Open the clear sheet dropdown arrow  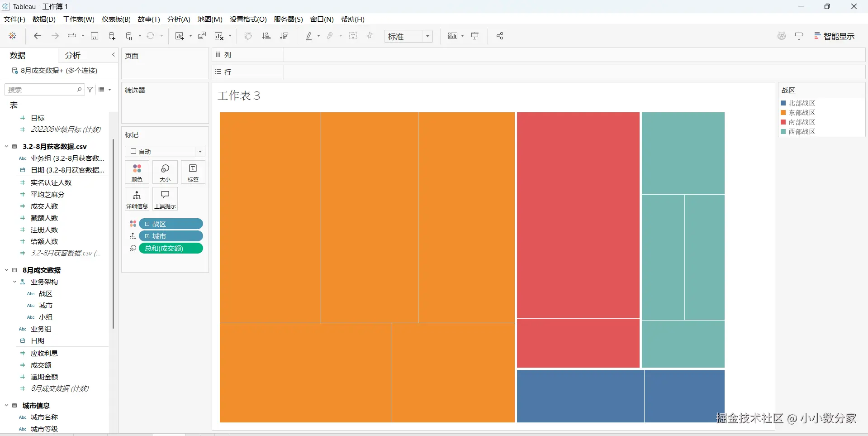point(230,36)
